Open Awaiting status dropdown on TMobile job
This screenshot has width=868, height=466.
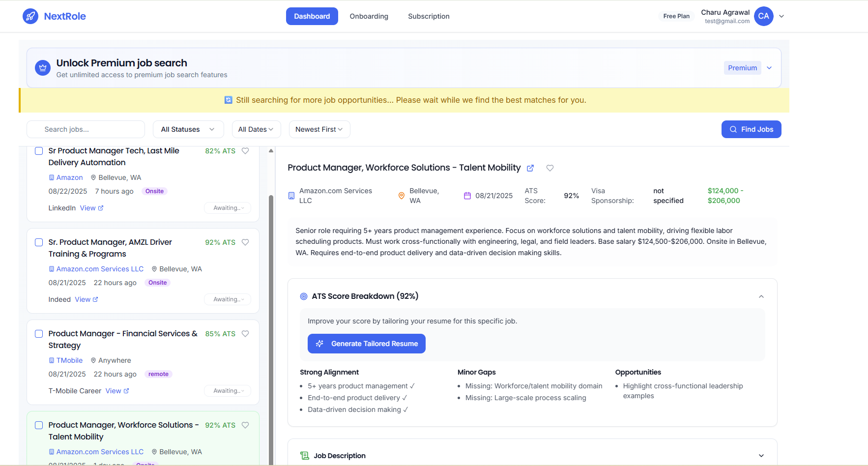[228, 391]
